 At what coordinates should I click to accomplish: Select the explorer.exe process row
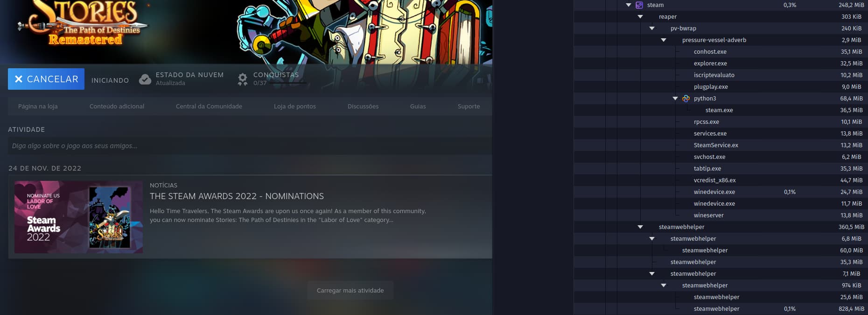coord(721,64)
